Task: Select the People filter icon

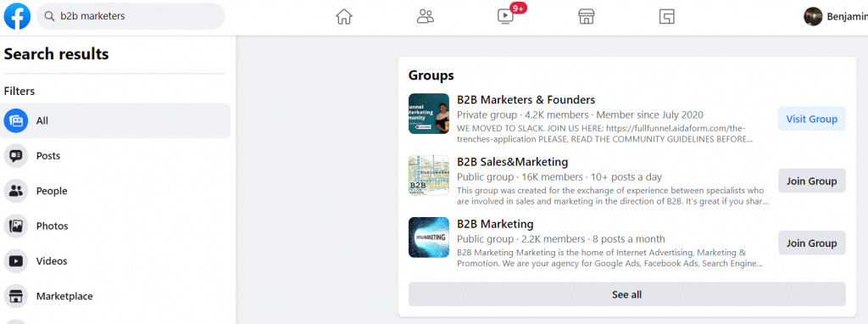Action: click(x=16, y=191)
